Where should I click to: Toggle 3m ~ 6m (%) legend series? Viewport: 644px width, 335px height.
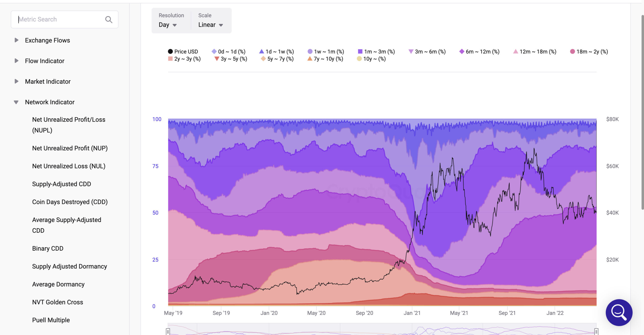pyautogui.click(x=427, y=51)
